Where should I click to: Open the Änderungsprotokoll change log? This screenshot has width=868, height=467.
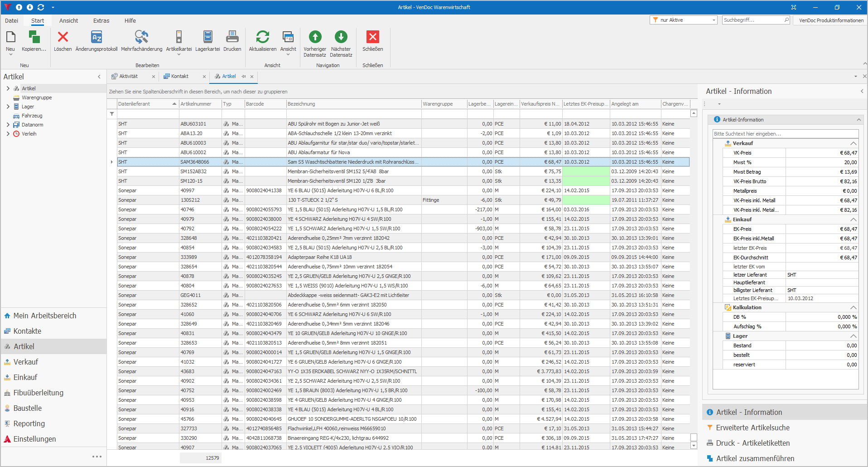coord(96,38)
